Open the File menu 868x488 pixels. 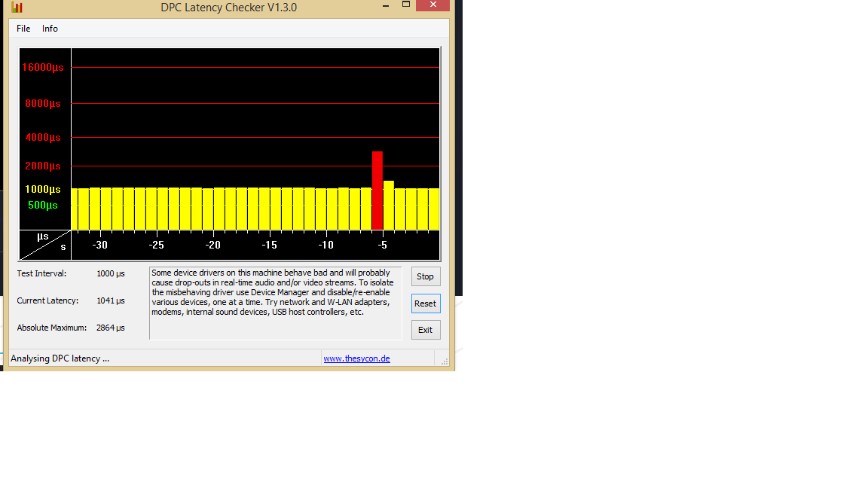23,29
